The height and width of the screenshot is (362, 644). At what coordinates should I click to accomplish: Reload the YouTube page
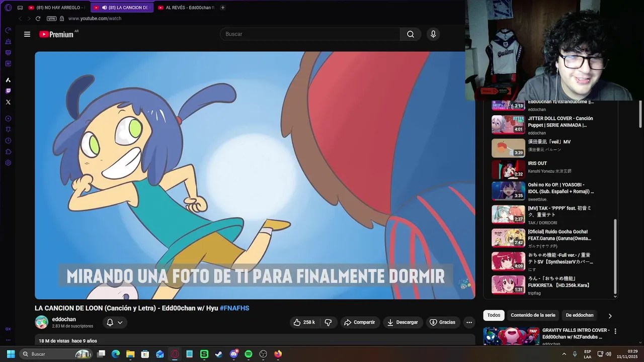(38, 19)
